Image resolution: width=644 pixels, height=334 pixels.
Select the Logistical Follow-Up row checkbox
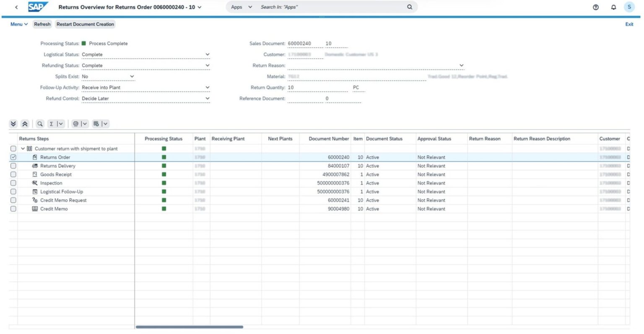click(13, 192)
